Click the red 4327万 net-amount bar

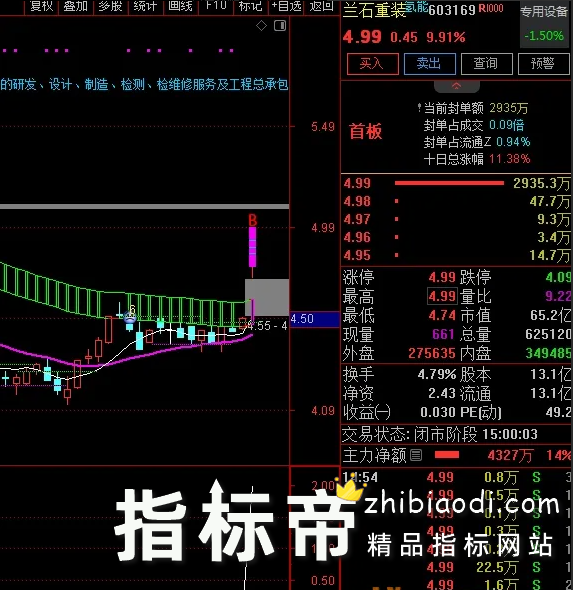click(447, 455)
